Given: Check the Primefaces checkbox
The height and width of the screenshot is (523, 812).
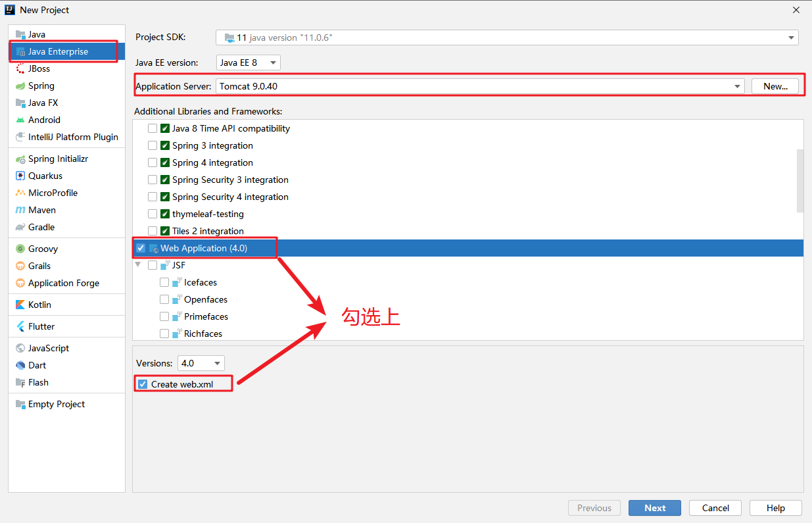Looking at the screenshot, I should tap(164, 316).
